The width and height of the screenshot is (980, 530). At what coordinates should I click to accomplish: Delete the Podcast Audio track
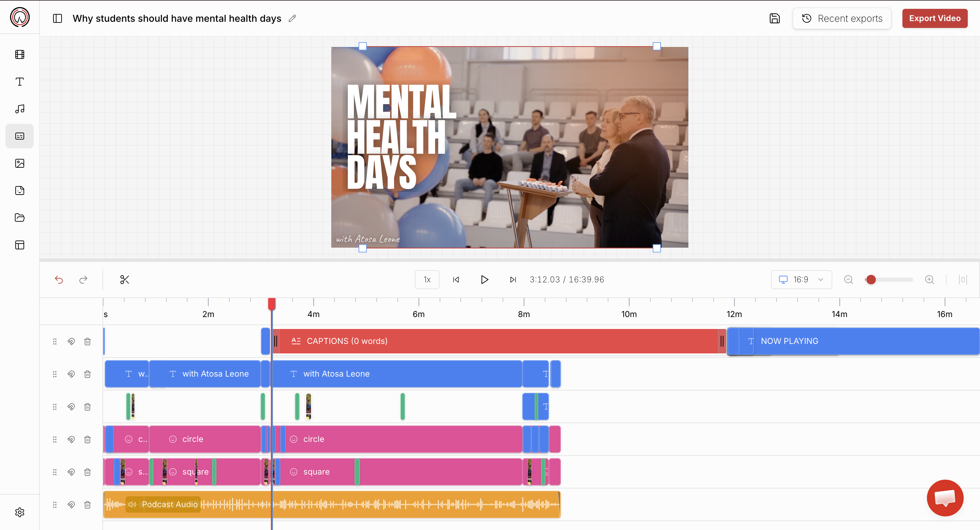[x=87, y=505]
